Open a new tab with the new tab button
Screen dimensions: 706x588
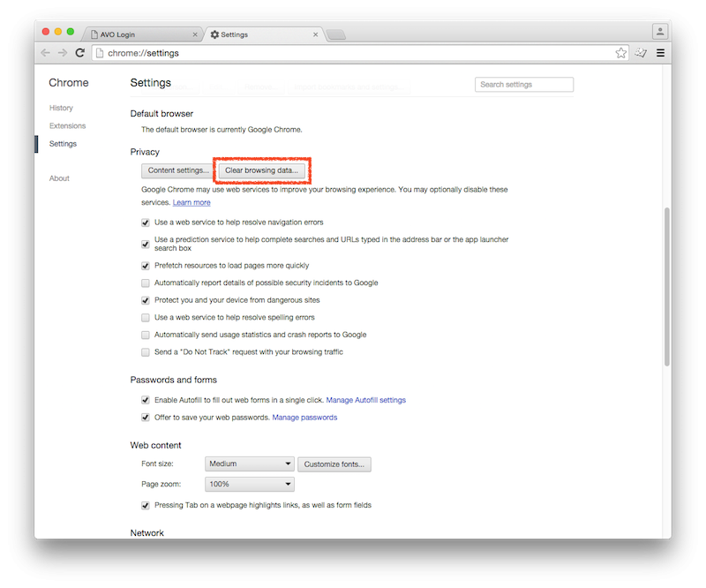(x=336, y=32)
